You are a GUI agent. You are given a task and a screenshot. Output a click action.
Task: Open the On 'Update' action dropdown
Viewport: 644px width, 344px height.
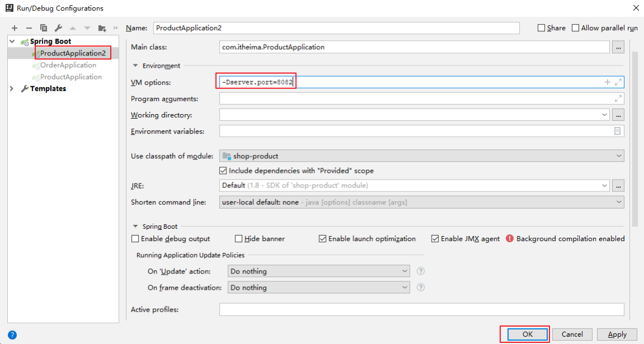[x=319, y=271]
